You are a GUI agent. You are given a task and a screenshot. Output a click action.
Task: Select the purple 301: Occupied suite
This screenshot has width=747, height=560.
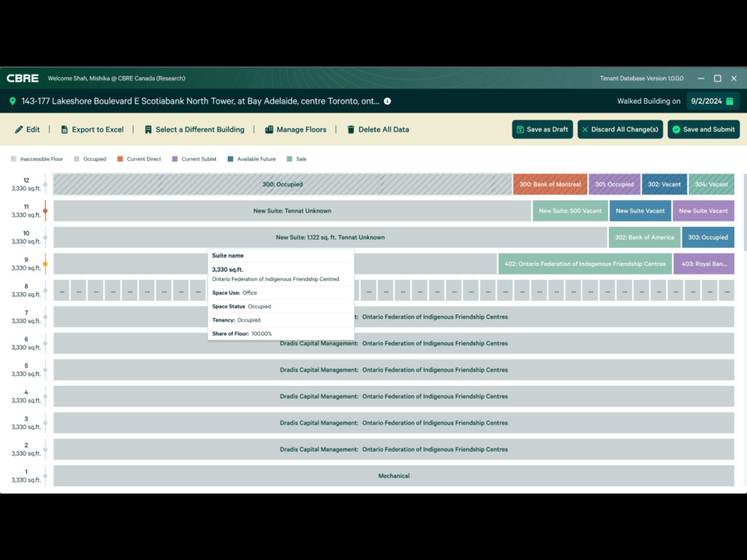pos(615,184)
